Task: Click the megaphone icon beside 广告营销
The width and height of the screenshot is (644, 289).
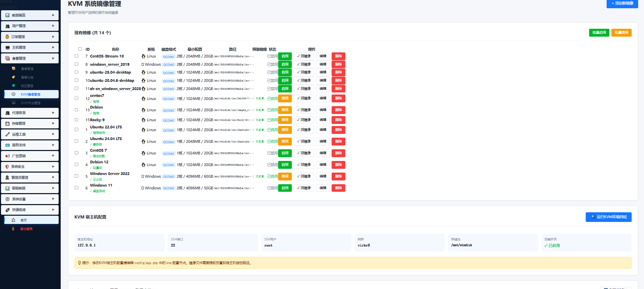Action: click(8, 156)
